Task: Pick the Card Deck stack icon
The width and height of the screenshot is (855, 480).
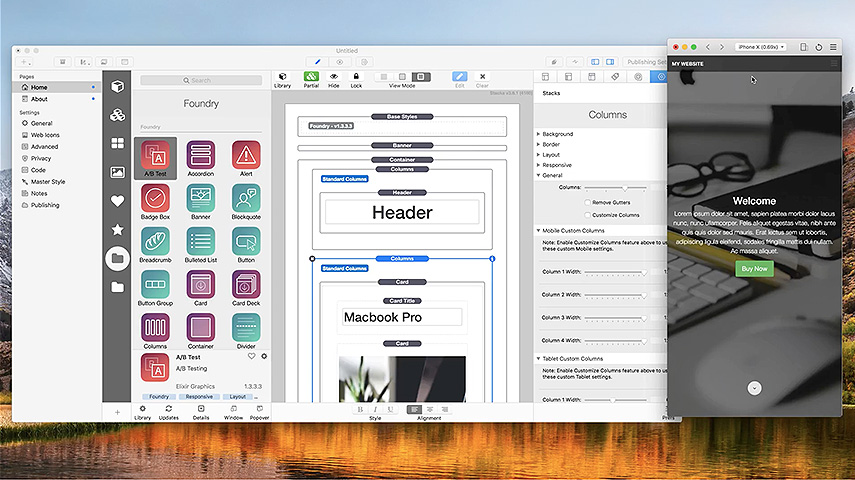Action: [x=246, y=284]
